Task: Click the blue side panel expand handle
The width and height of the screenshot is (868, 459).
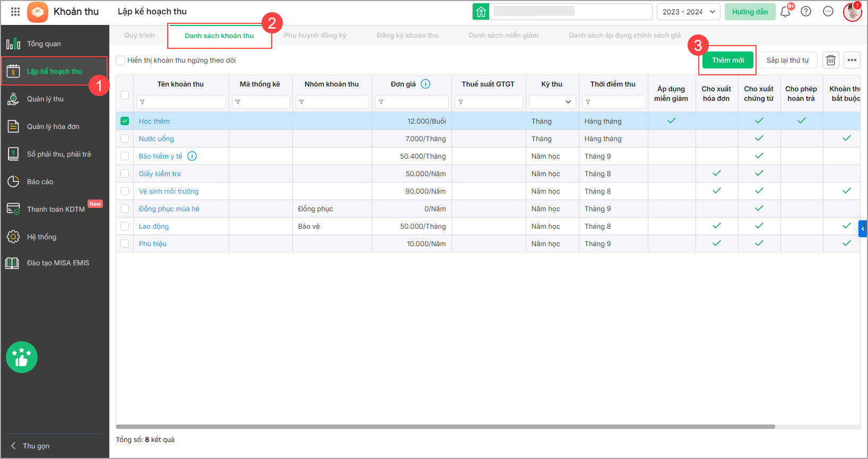Action: point(863,229)
